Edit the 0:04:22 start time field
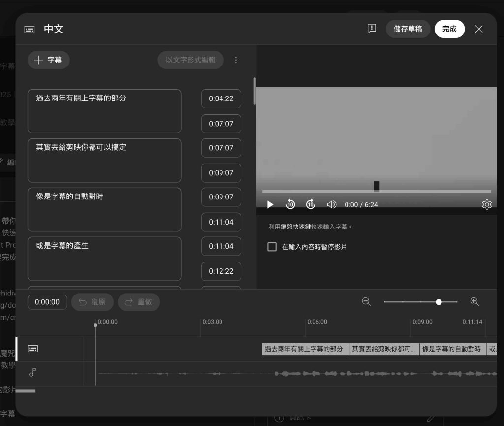The width and height of the screenshot is (504, 426). pyautogui.click(x=221, y=98)
